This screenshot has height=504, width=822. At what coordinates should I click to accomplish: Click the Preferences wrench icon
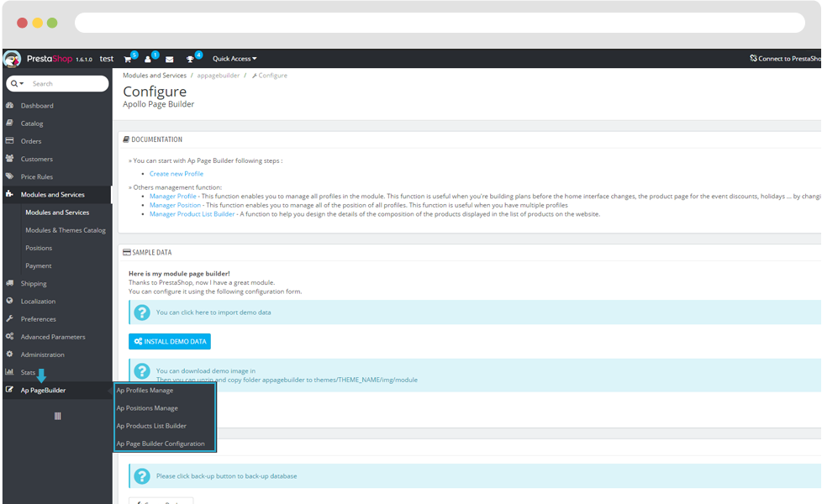(9, 319)
